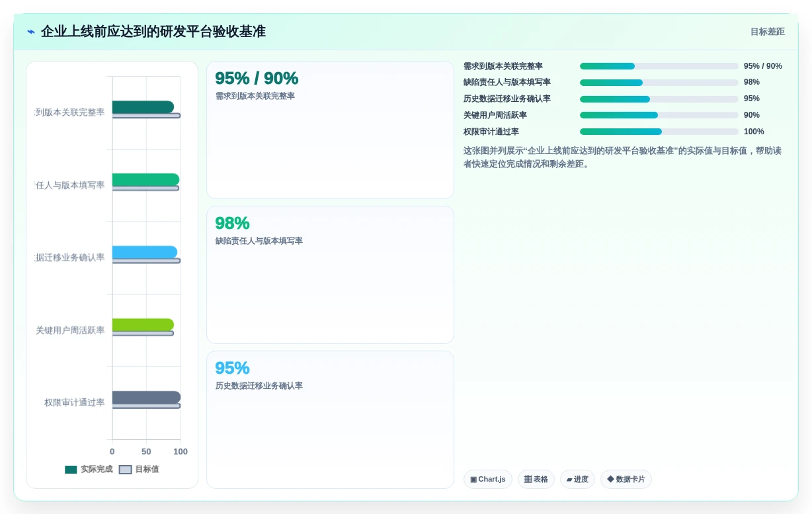The height and width of the screenshot is (514, 812).
Task: Click x-axis tick label 50
Action: click(146, 452)
